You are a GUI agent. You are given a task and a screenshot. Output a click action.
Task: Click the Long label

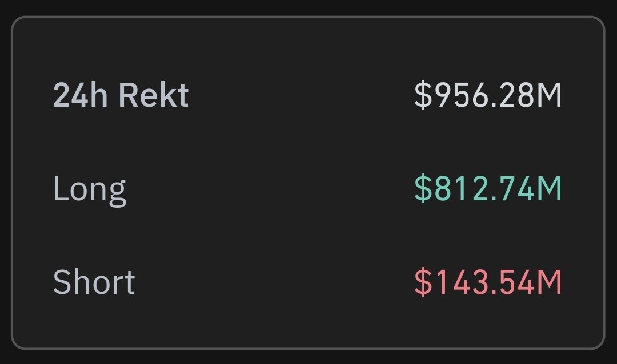point(90,191)
